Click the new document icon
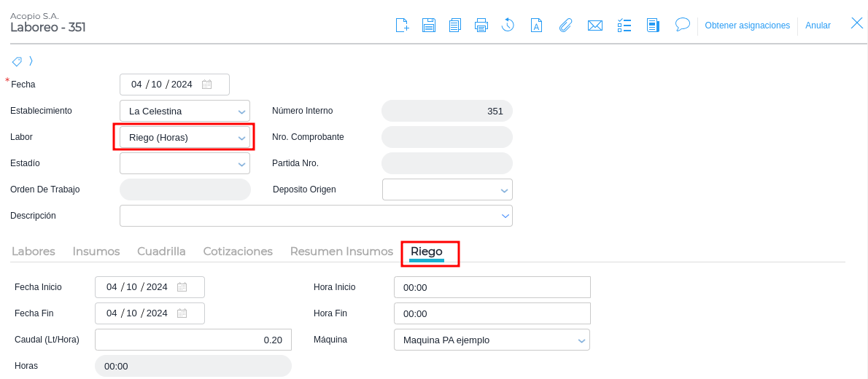The height and width of the screenshot is (379, 868). [402, 26]
